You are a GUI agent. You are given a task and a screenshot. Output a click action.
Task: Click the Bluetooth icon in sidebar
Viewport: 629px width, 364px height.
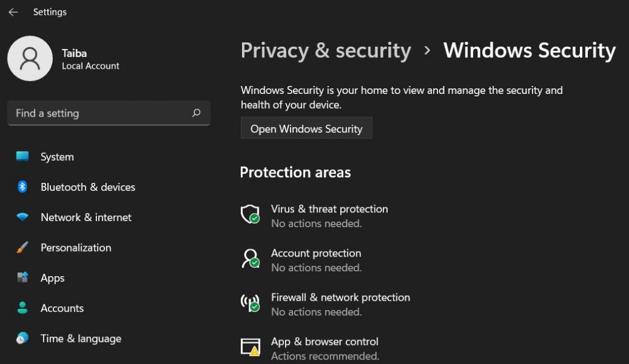pyautogui.click(x=23, y=187)
